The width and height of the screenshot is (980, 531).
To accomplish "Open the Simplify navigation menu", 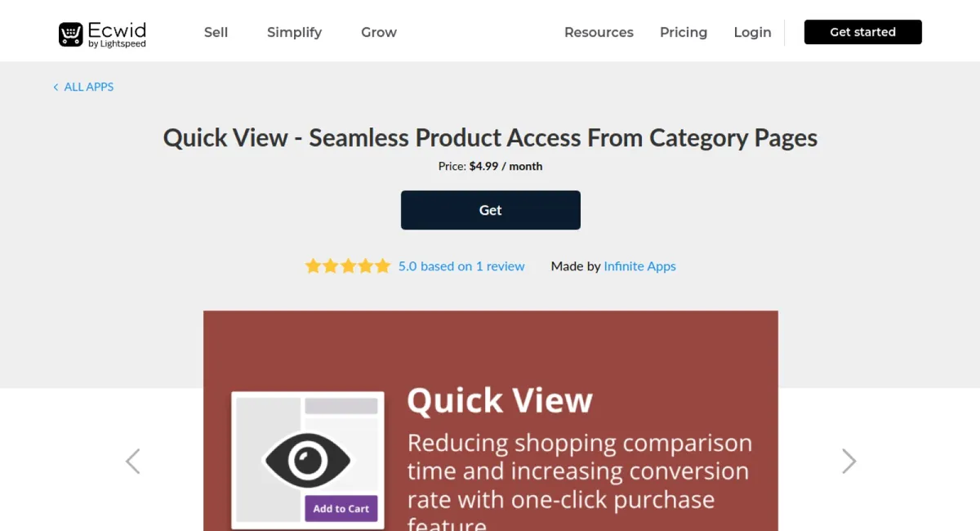I will pos(294,32).
